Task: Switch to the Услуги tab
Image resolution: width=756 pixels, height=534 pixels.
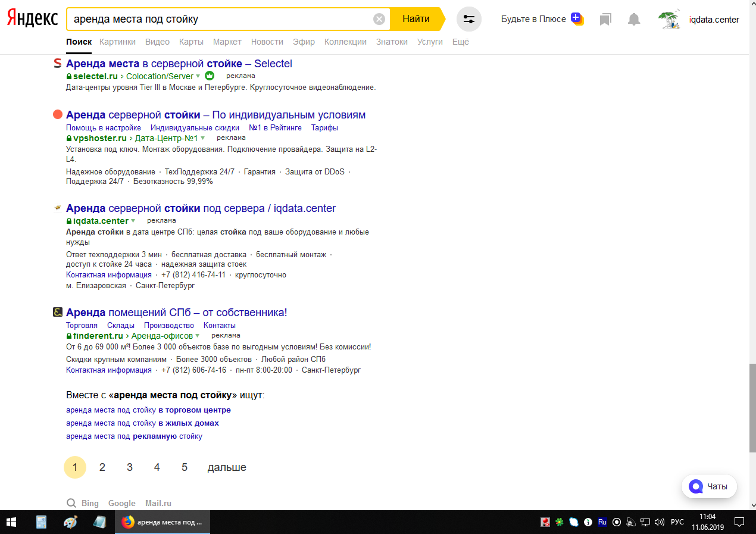Action: click(430, 42)
